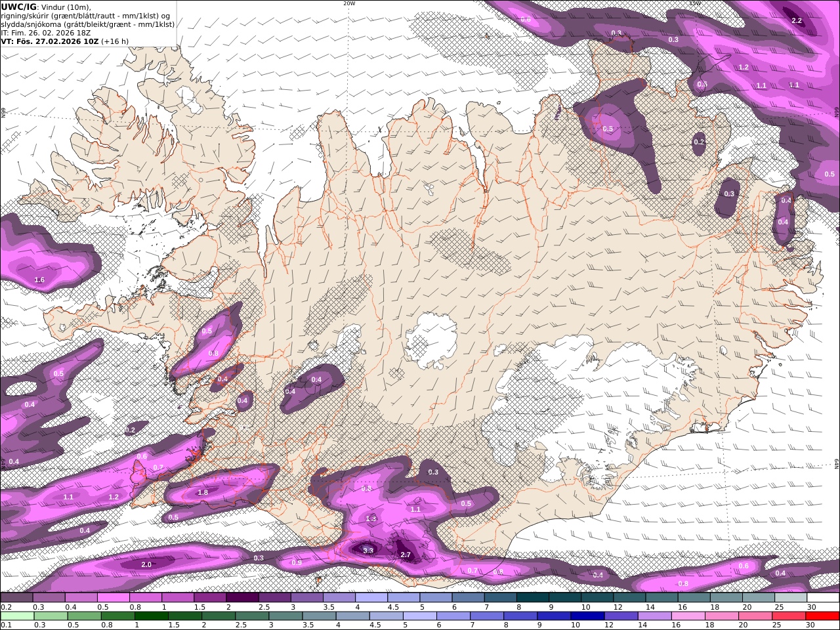Click the '15W' longitude label

pyautogui.click(x=695, y=3)
